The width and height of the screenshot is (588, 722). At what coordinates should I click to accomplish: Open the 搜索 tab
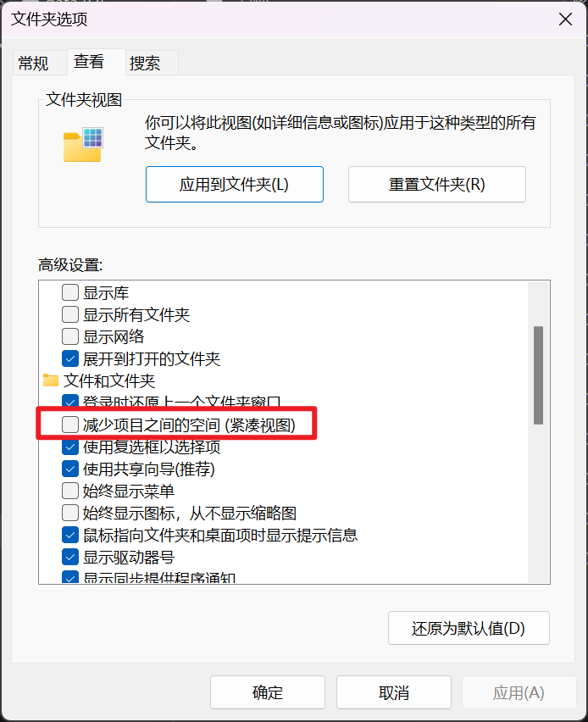pyautogui.click(x=145, y=63)
